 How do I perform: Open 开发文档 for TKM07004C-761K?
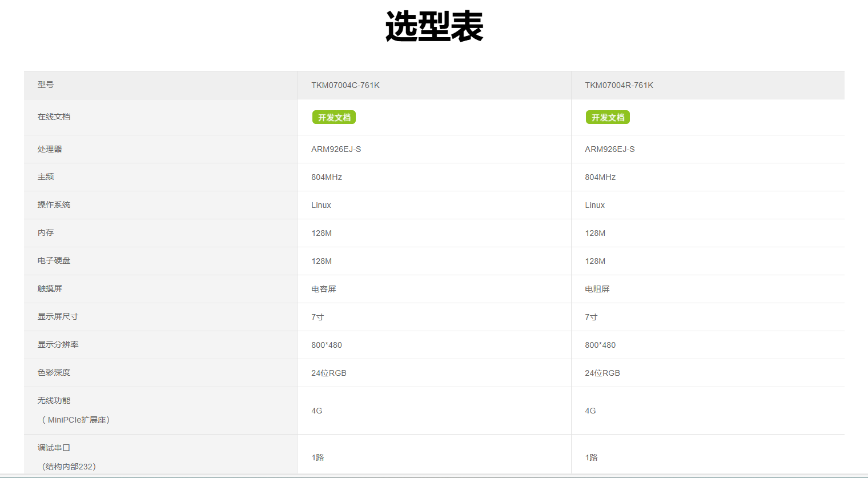tap(334, 117)
